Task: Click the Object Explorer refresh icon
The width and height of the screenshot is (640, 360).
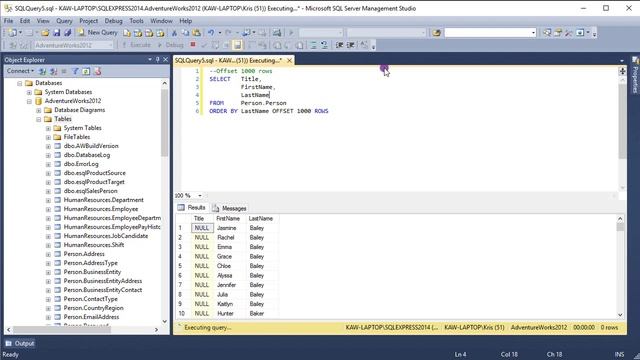Action: pos(86,71)
